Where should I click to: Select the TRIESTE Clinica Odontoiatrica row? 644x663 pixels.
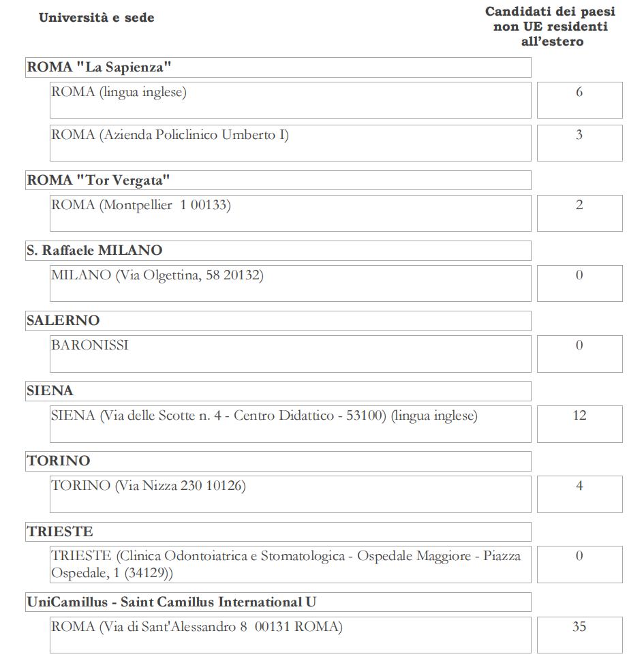point(290,564)
